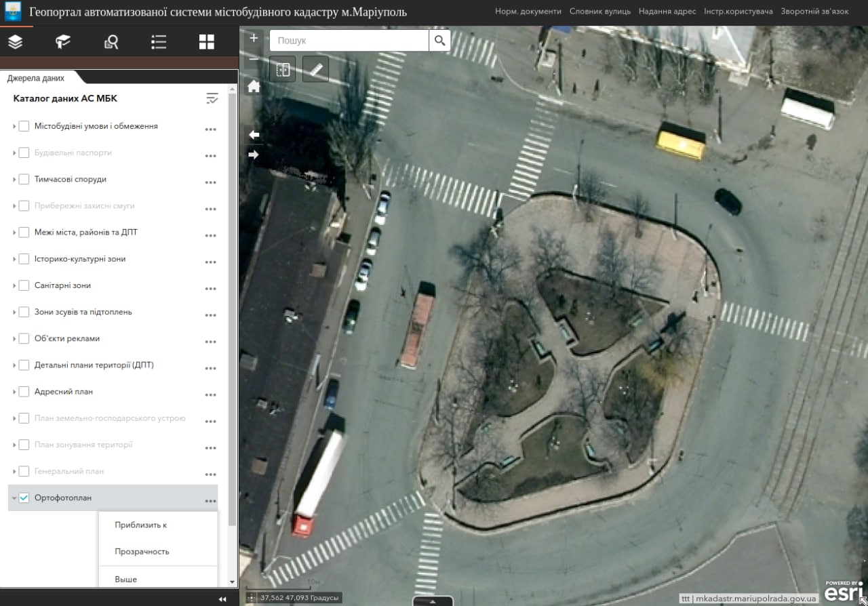Screen dimensions: 868x606
Task: Open options for Містобудівні умови і обмеження
Action: [211, 129]
